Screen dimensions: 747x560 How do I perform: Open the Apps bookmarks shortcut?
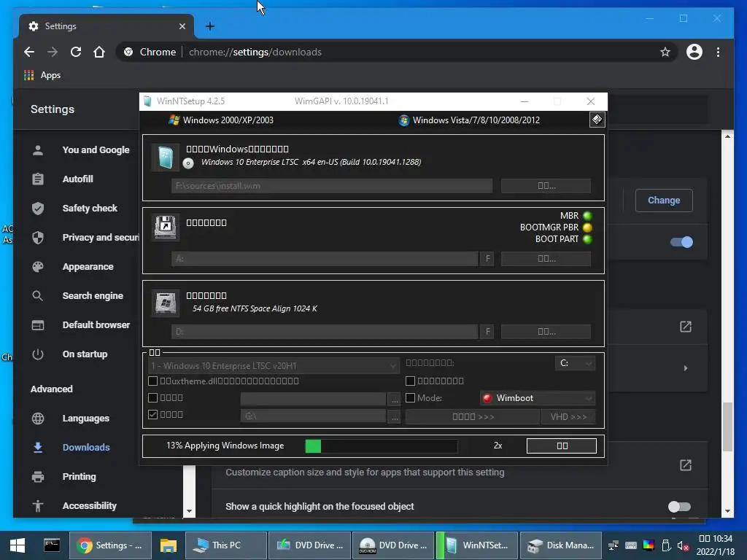(x=42, y=75)
